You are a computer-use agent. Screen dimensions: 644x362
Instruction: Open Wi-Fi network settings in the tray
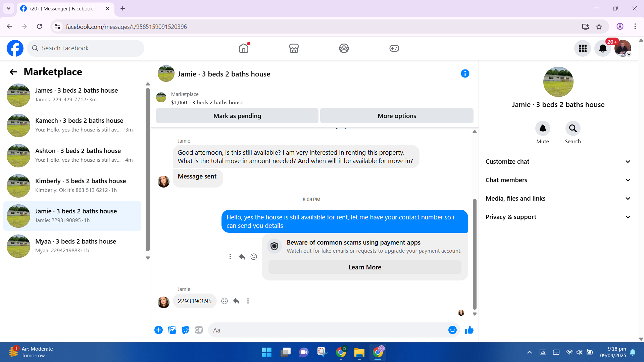(x=569, y=352)
